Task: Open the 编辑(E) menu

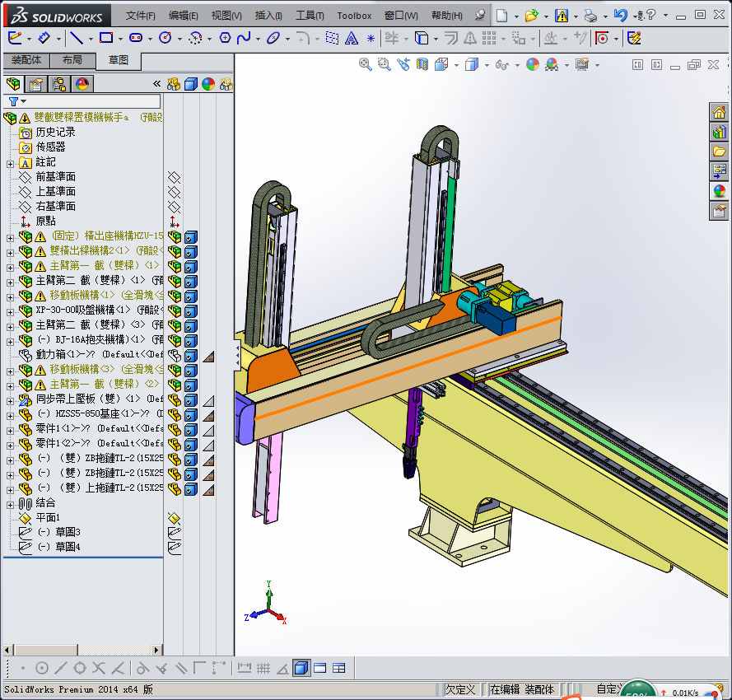Action: point(183,16)
